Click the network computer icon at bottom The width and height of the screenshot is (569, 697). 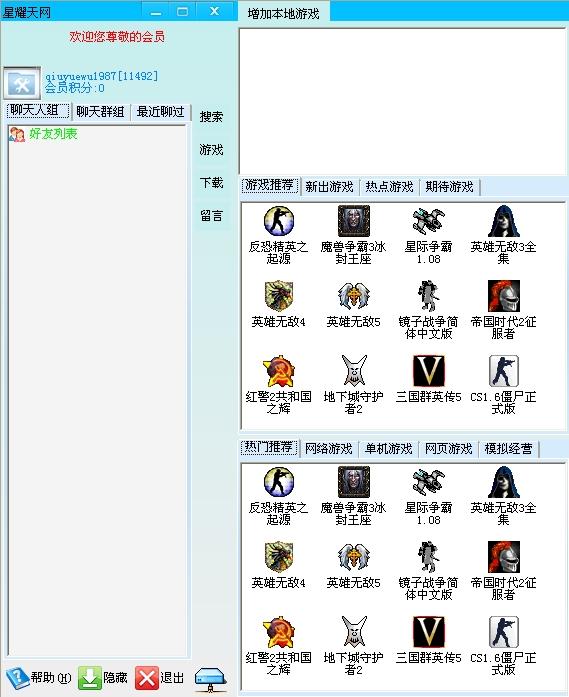[x=211, y=679]
